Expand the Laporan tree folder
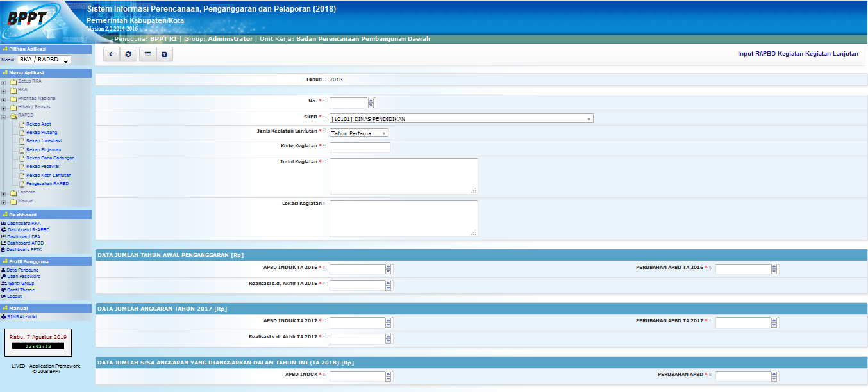This screenshot has height=392, width=868. pos(4,193)
